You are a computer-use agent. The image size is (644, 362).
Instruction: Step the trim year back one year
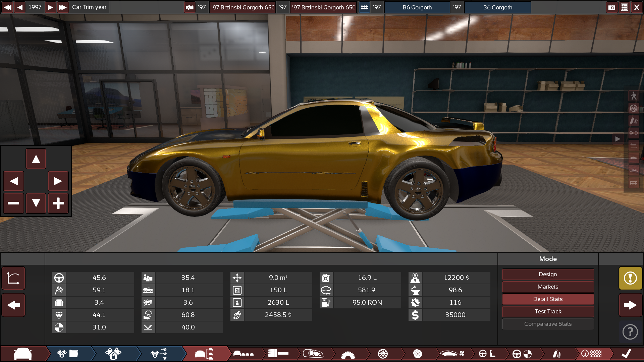pos(20,7)
